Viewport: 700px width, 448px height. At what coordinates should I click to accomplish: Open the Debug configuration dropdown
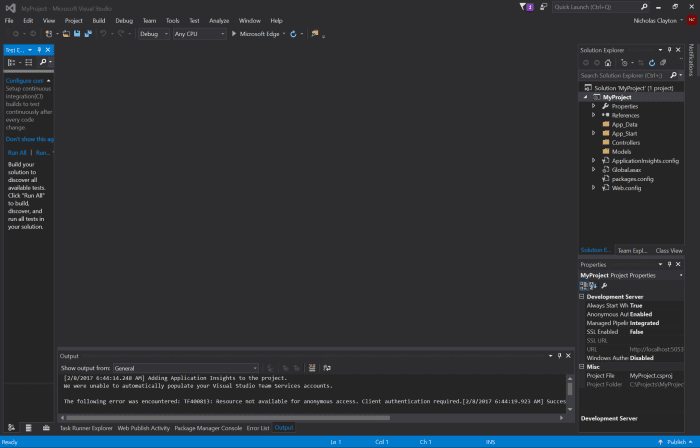pyautogui.click(x=153, y=33)
